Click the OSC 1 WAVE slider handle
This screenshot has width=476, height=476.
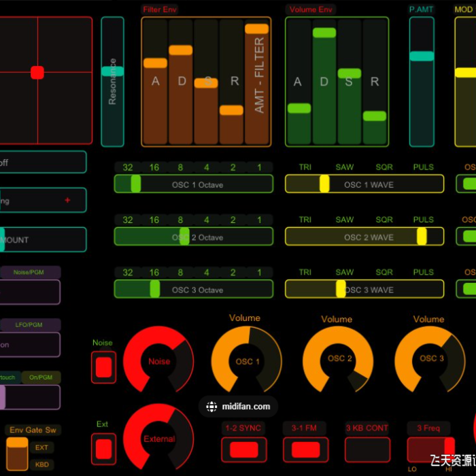pos(324,184)
